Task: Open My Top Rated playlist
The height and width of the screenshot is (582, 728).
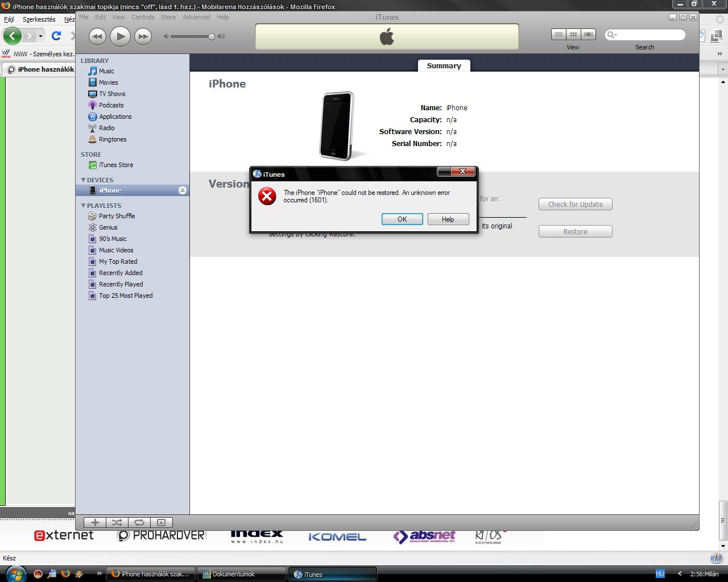Action: click(x=118, y=261)
